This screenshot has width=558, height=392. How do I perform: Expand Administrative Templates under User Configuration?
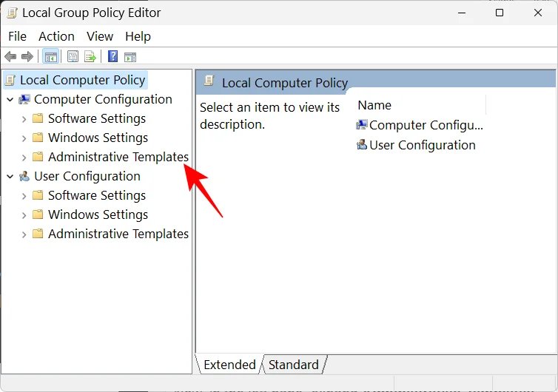pos(24,234)
